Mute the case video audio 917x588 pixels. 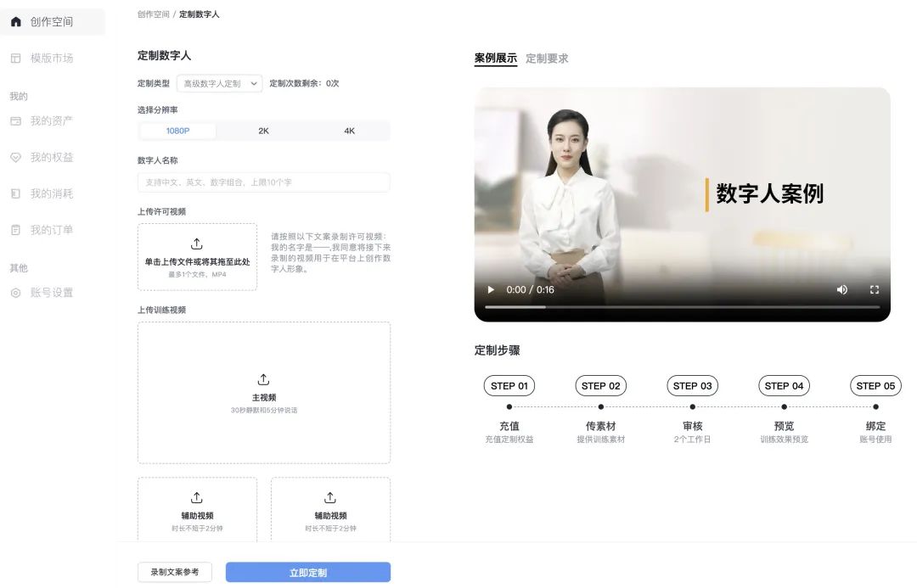click(x=841, y=289)
